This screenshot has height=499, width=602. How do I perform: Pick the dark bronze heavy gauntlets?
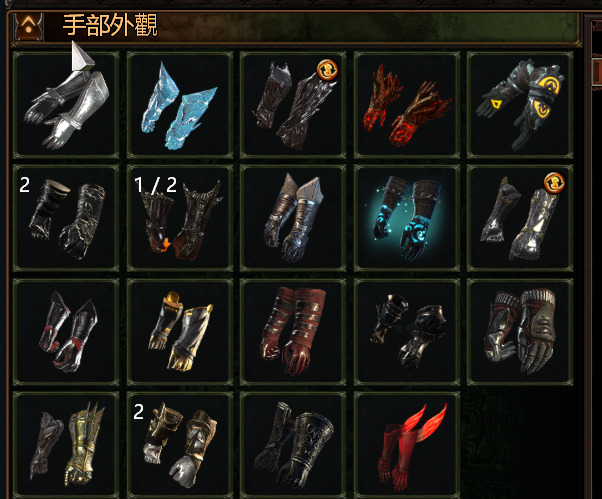407,332
